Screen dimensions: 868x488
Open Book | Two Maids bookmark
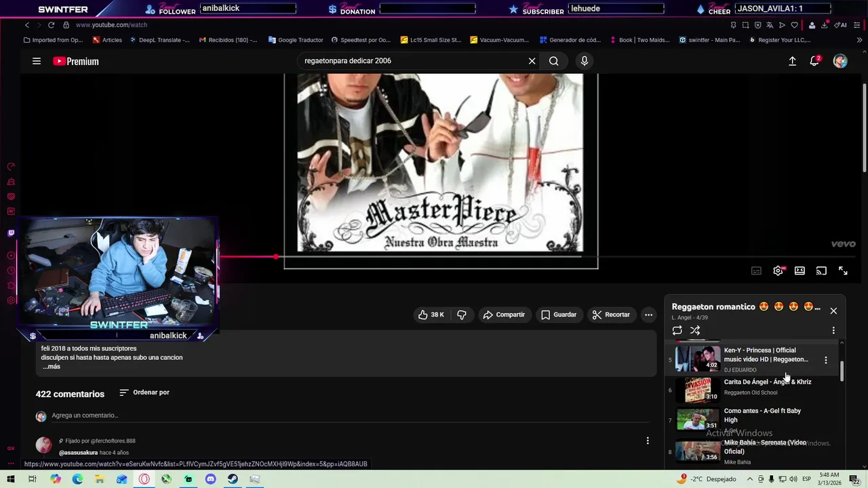point(639,40)
